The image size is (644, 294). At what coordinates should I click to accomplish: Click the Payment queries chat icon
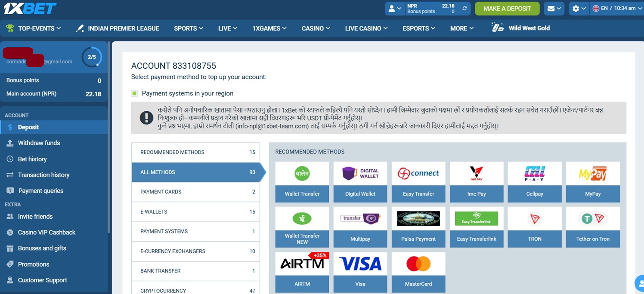click(x=10, y=191)
